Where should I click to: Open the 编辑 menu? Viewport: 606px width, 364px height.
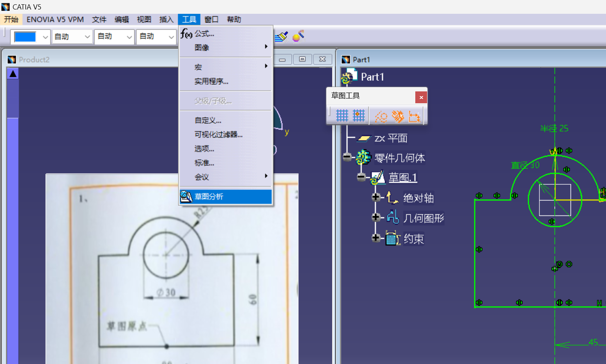coord(122,19)
